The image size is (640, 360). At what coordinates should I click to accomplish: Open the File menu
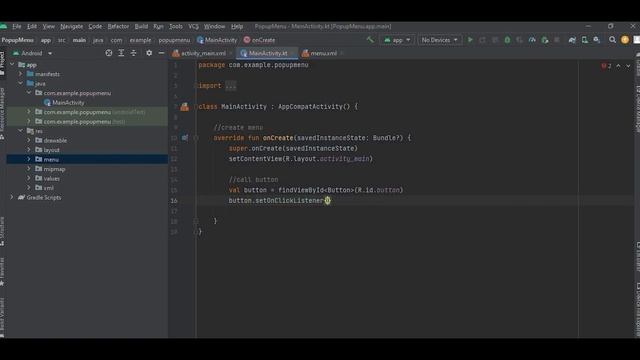17,27
